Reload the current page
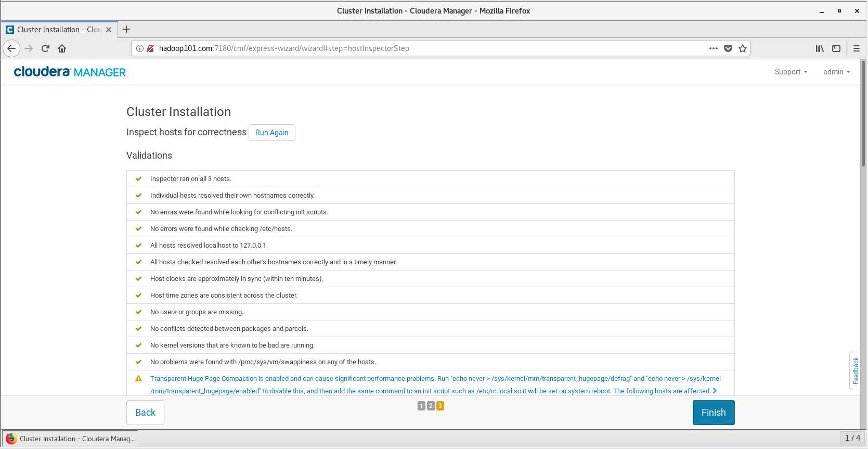The image size is (868, 449). coord(45,48)
